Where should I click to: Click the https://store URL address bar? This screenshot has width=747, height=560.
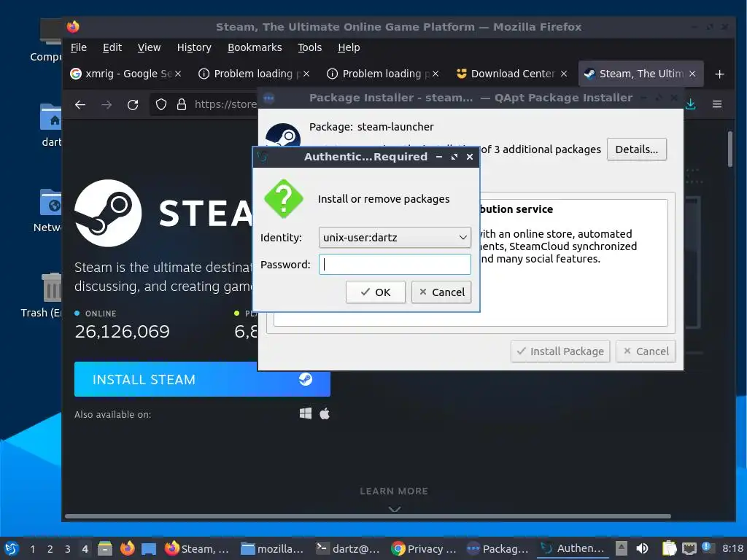(225, 104)
